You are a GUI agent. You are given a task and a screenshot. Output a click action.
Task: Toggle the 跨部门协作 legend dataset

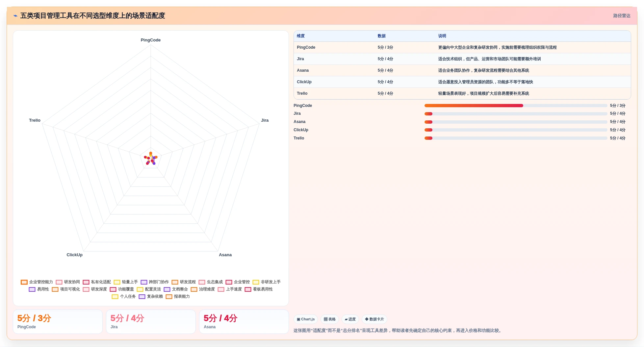tap(155, 282)
